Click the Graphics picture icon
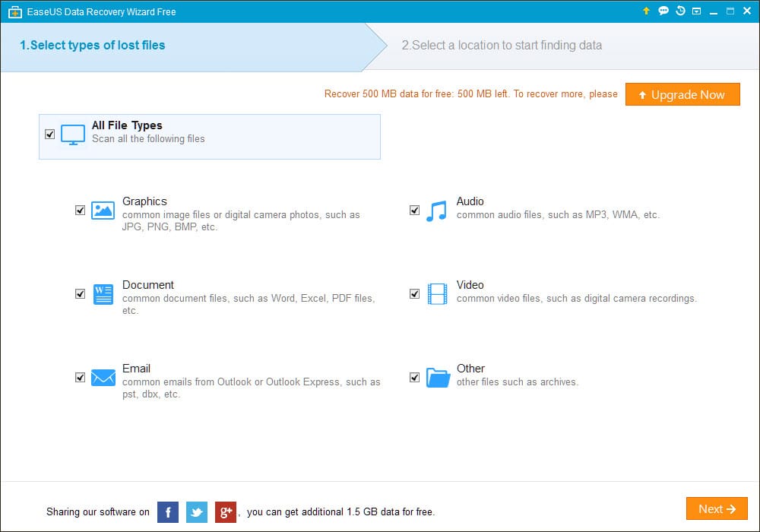Viewport: 760px width, 532px height. coord(103,211)
